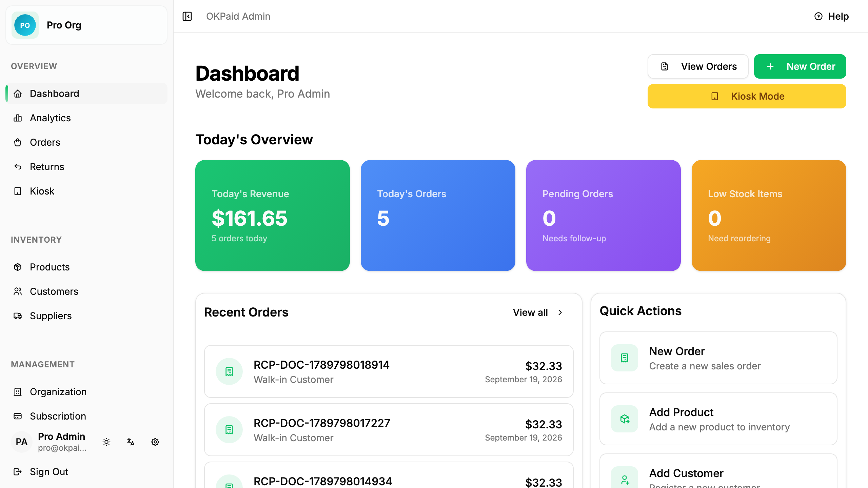
Task: Open the Pending Orders card
Action: pos(604,216)
